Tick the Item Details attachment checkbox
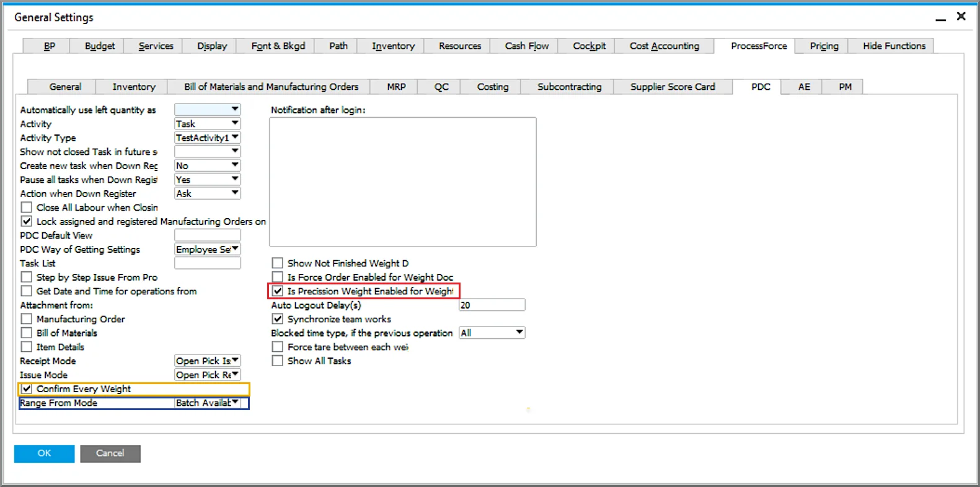Screen dimensions: 980x487 27,347
